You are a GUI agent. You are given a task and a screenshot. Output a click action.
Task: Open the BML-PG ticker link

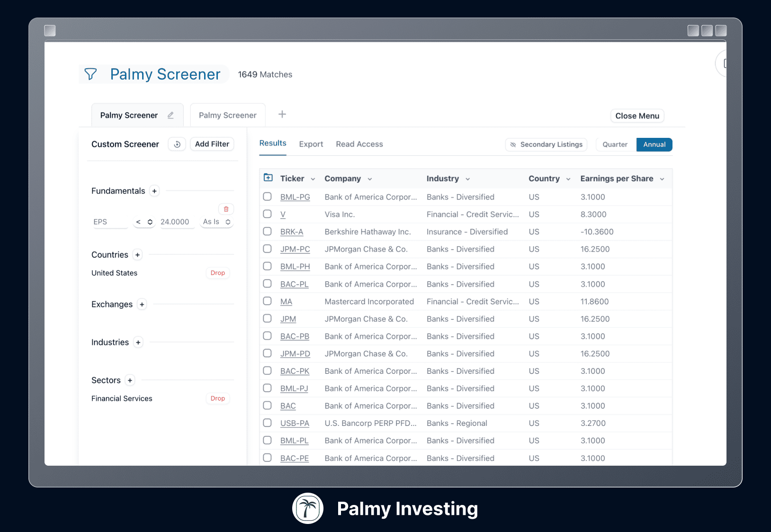click(295, 197)
